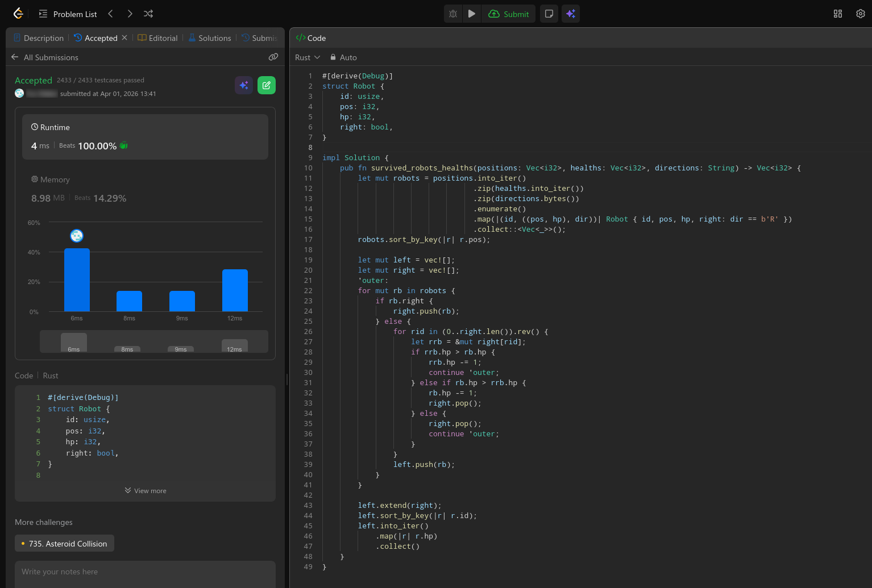The width and height of the screenshot is (872, 588).
Task: Click the green edit submission icon
Action: pyautogui.click(x=267, y=85)
